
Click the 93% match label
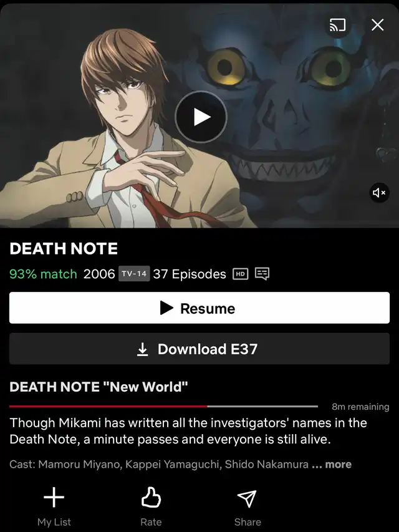click(x=44, y=274)
